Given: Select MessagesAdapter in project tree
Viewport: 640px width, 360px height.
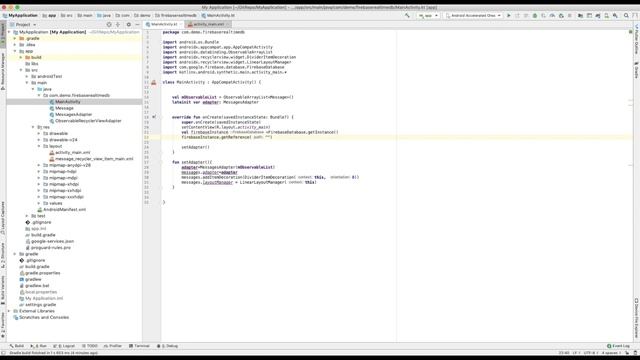Looking at the screenshot, I should [x=71, y=114].
